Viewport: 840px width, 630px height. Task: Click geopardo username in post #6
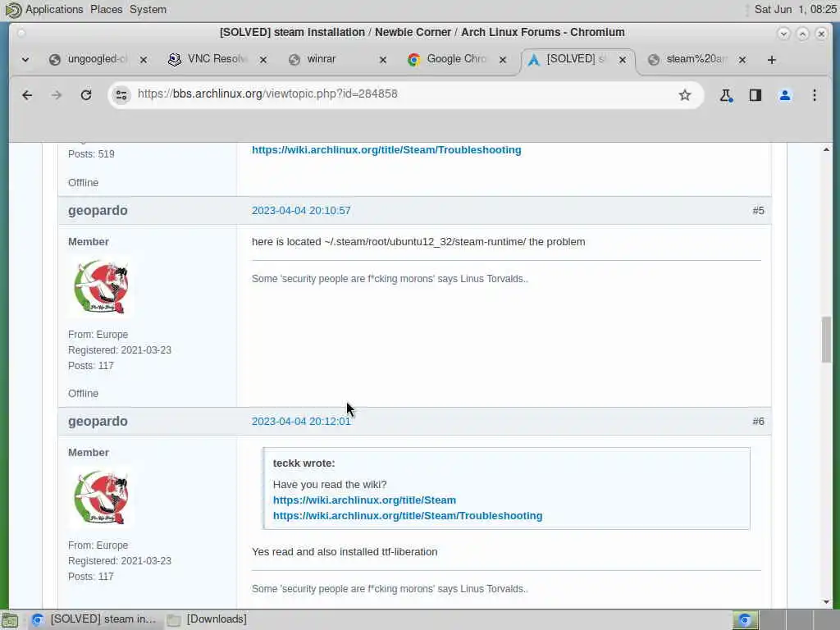click(x=98, y=422)
